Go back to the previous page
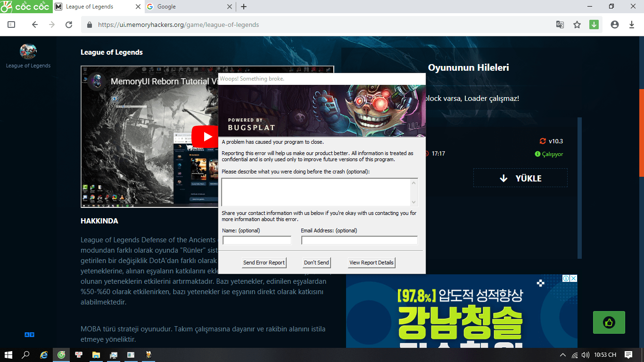The image size is (644, 362). 35,25
